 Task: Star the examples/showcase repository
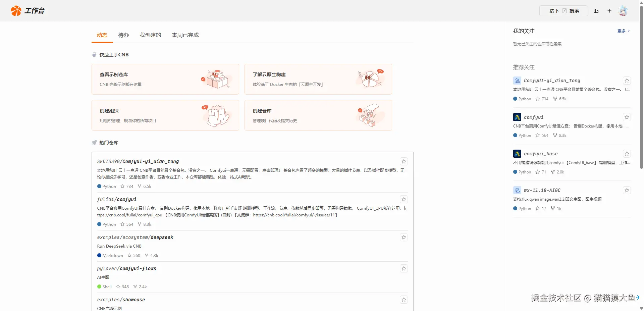click(x=404, y=300)
